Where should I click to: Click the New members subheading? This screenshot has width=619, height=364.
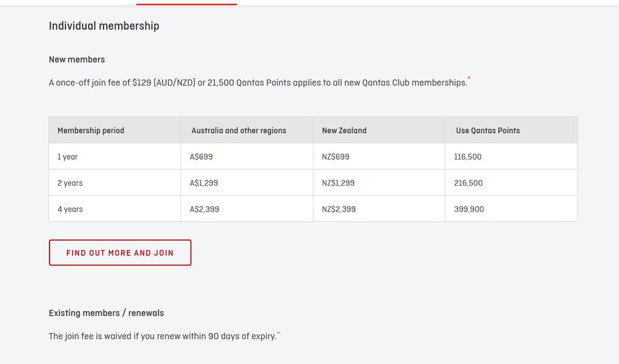[x=77, y=59]
